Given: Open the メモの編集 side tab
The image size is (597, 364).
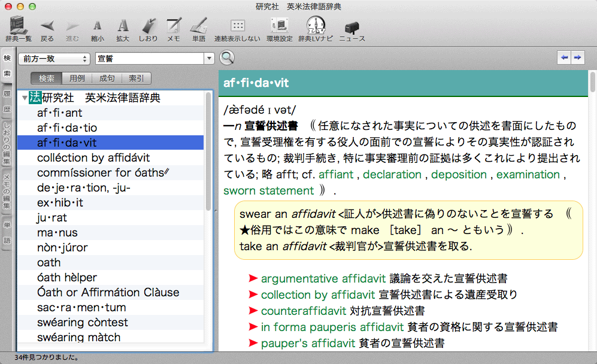Looking at the screenshot, I should click(7, 192).
